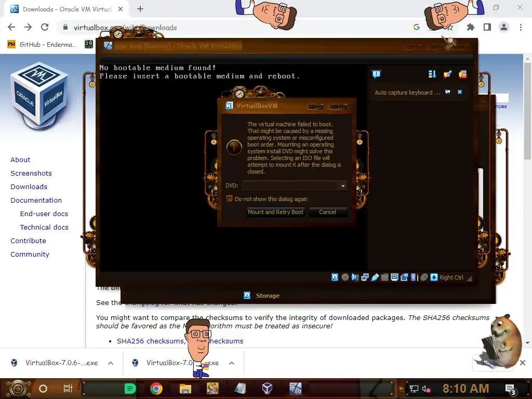The width and height of the screenshot is (532, 399).
Task: Toggle the Chrome side panel icon
Action: 487,27
